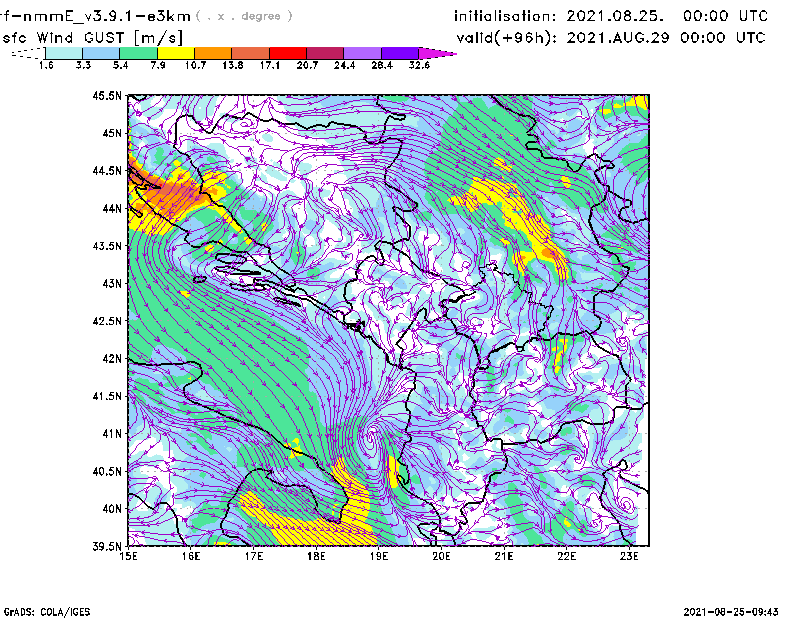
Task: Click the light blue 3.3–5.4 legend swatch
Action: (101, 53)
